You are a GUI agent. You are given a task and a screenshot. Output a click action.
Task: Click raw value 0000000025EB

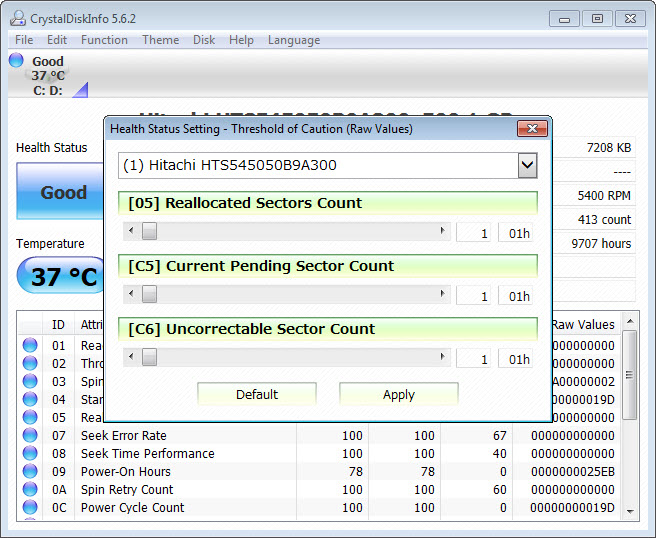[573, 471]
